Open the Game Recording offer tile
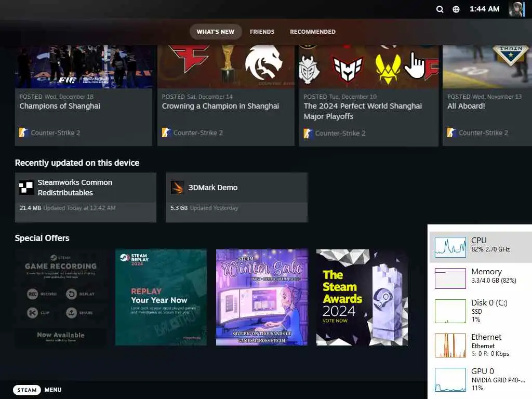 [x=60, y=297]
